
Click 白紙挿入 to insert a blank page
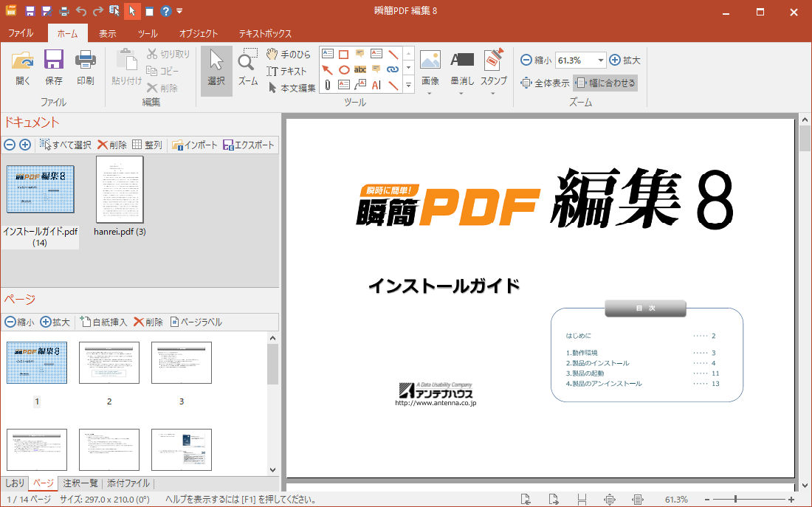[103, 322]
